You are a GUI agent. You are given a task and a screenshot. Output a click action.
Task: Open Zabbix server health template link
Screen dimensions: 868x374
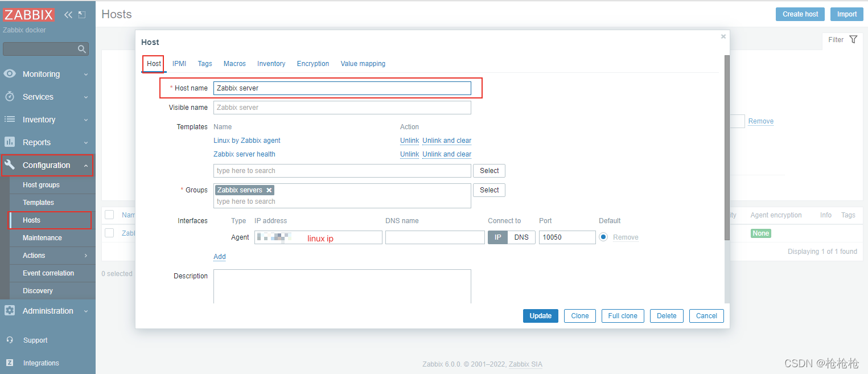point(244,154)
